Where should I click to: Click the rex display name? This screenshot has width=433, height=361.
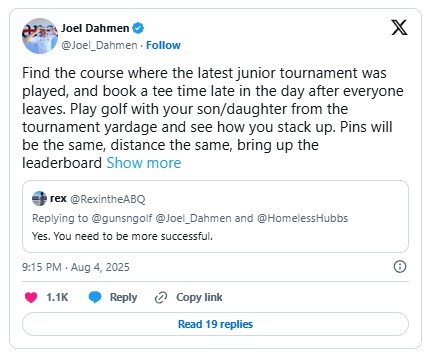pos(58,198)
